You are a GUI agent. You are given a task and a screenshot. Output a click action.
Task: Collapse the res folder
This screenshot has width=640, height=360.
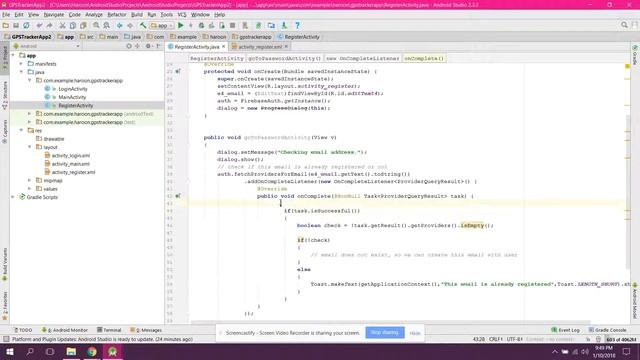[x=22, y=130]
